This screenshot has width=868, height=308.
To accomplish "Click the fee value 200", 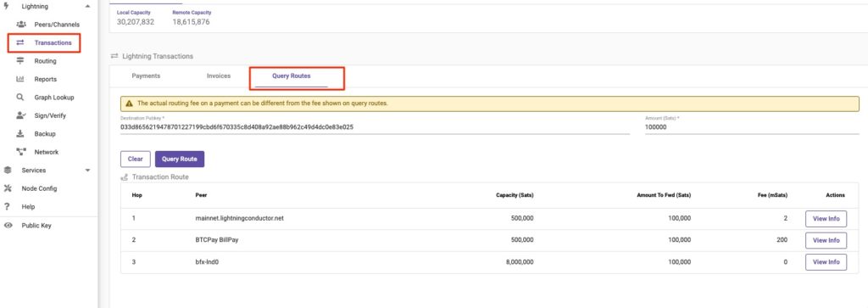I will tap(782, 240).
